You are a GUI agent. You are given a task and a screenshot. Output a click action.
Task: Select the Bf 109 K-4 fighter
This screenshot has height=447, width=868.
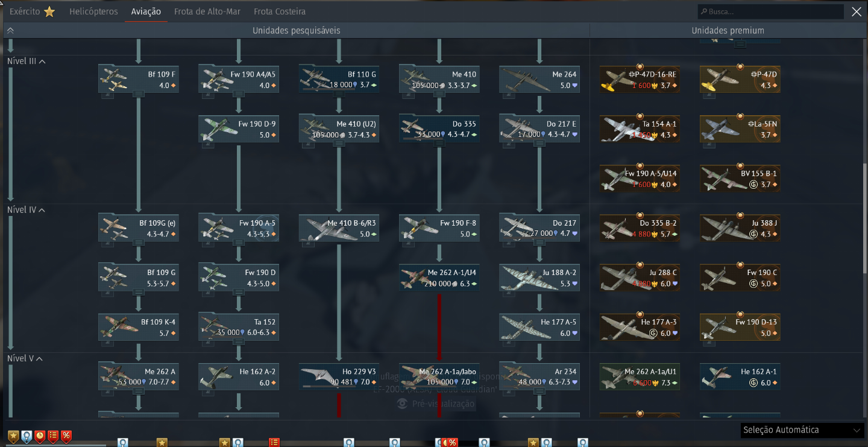[x=139, y=327]
